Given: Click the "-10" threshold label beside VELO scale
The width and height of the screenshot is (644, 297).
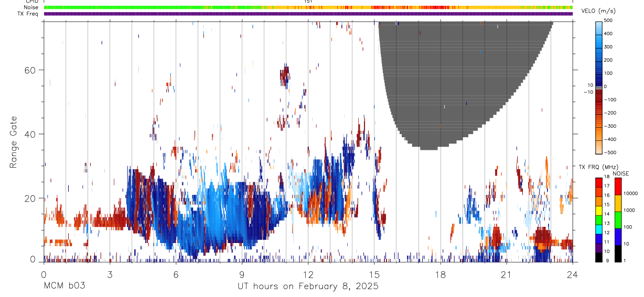Looking at the screenshot, I should pyautogui.click(x=589, y=92).
